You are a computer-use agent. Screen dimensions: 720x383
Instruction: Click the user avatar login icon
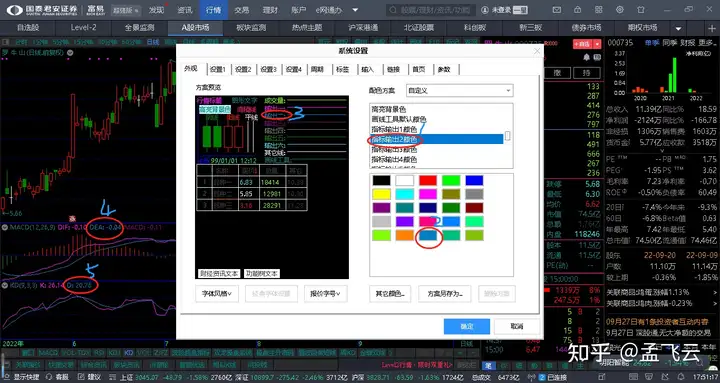(x=485, y=10)
